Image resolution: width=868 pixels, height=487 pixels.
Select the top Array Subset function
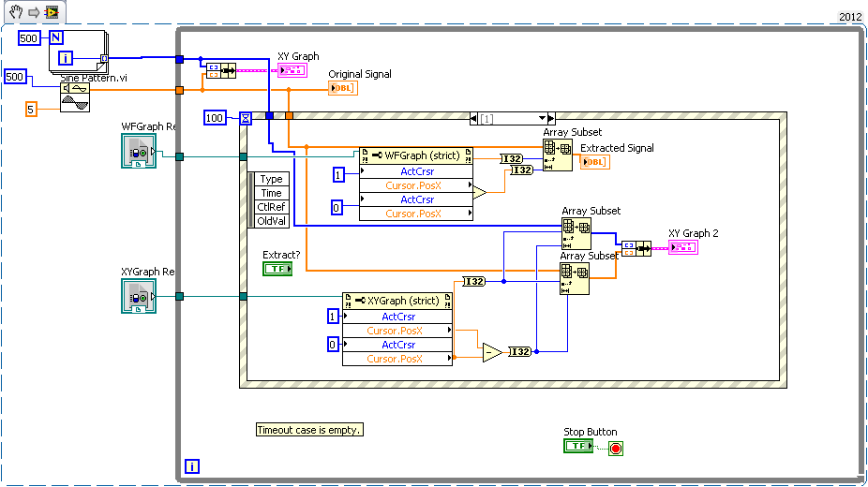[x=558, y=155]
